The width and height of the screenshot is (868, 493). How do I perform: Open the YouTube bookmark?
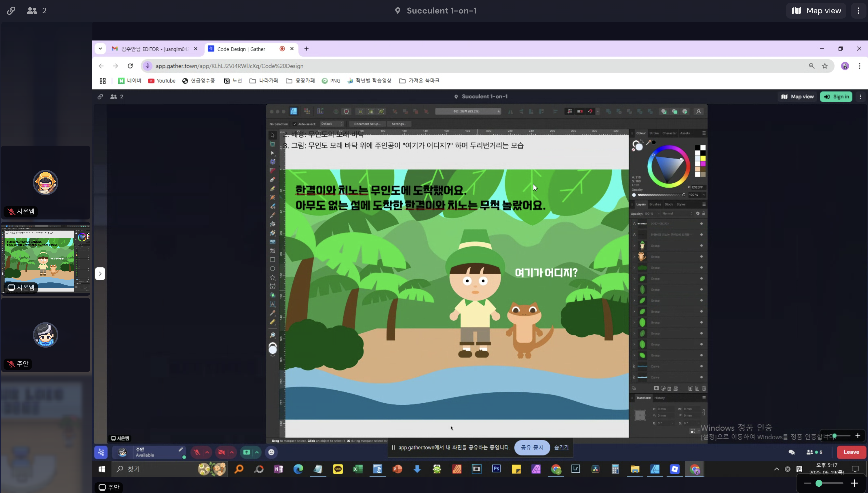coord(161,81)
